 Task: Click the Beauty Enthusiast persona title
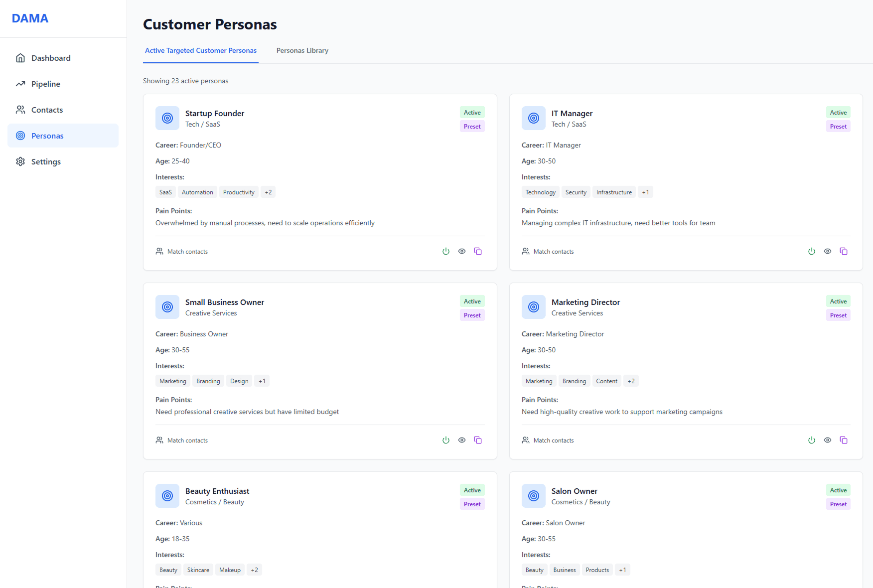click(217, 491)
